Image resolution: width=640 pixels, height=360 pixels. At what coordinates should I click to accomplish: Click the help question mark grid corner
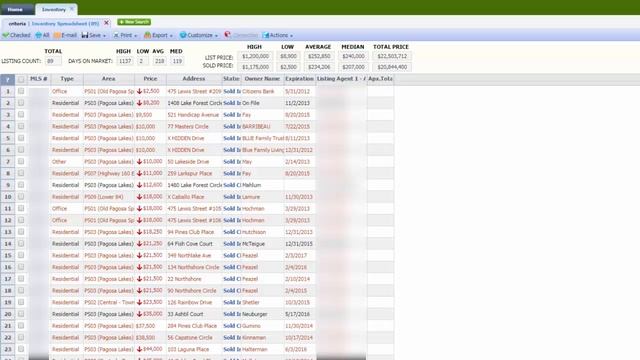pos(7,79)
